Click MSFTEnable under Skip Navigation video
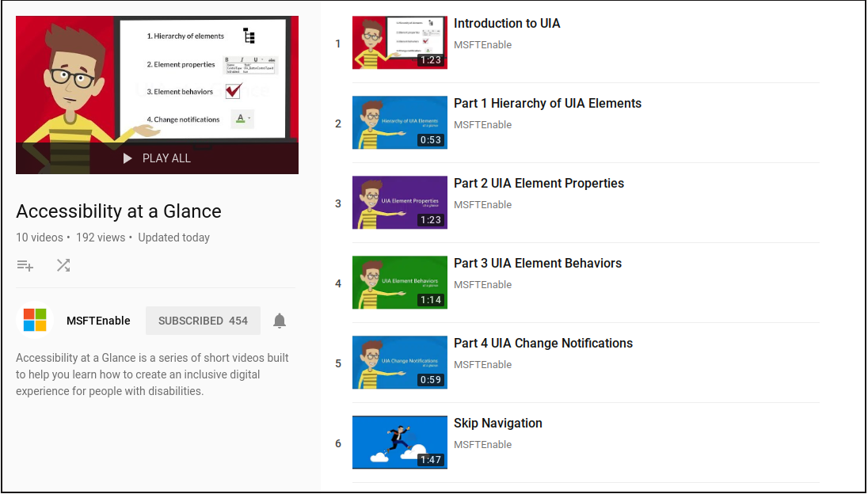868x494 pixels. 482,445
